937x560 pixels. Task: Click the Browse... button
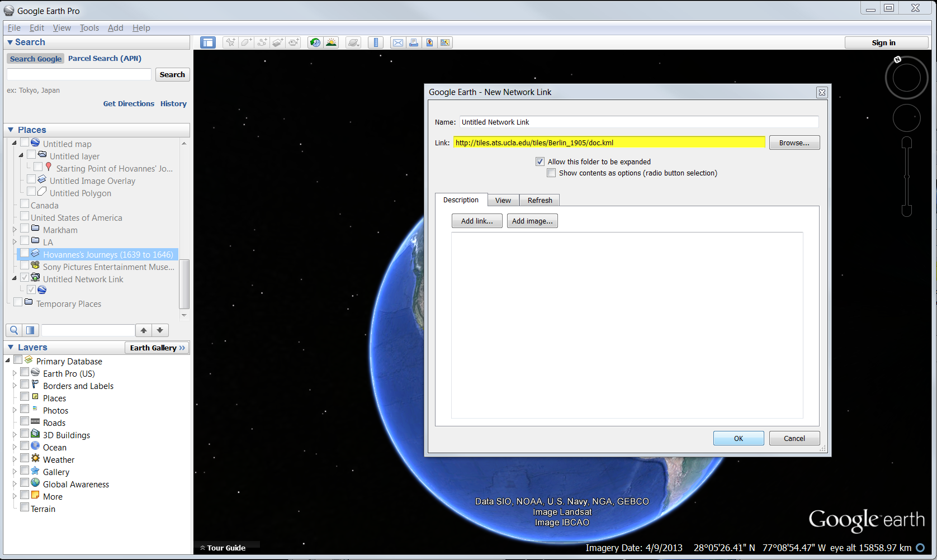pos(794,143)
